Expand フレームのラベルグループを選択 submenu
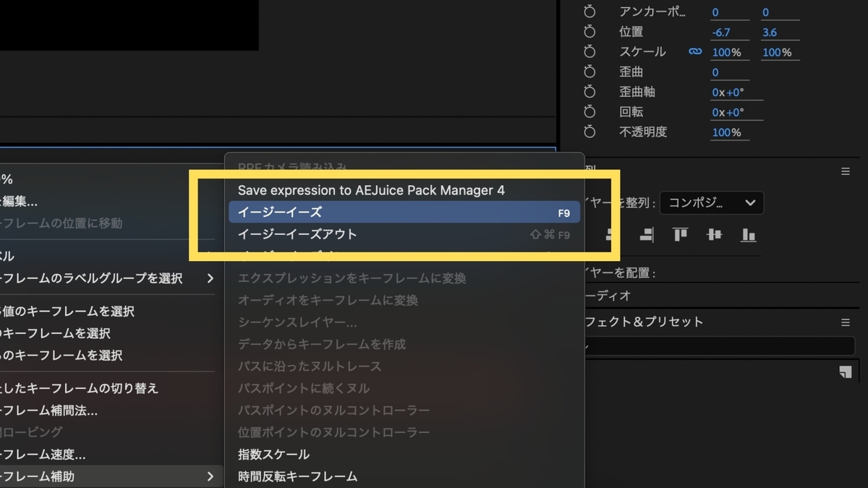This screenshot has height=488, width=868. coord(110,278)
